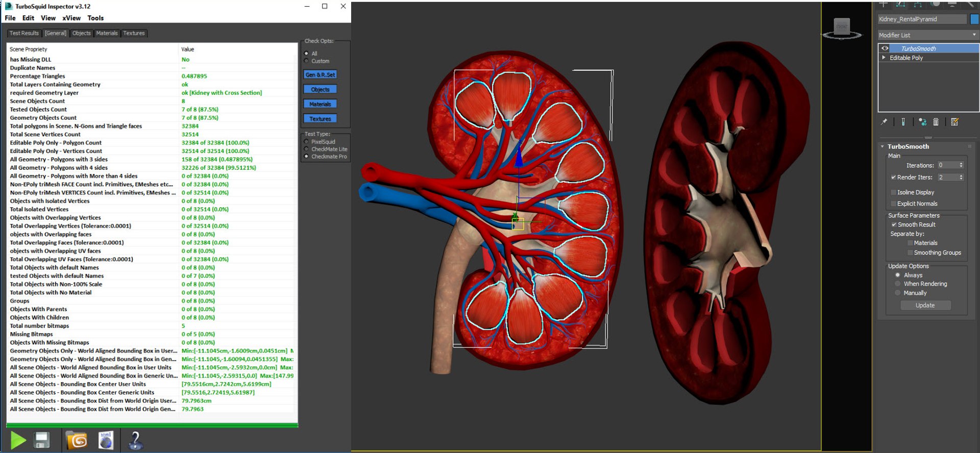Select the All check option radio
Viewport: 980px width, 453px height.
(x=306, y=53)
